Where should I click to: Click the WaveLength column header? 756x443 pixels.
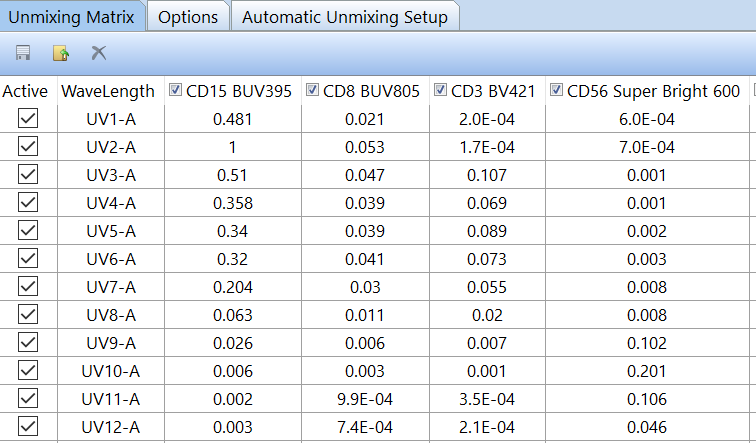(108, 91)
